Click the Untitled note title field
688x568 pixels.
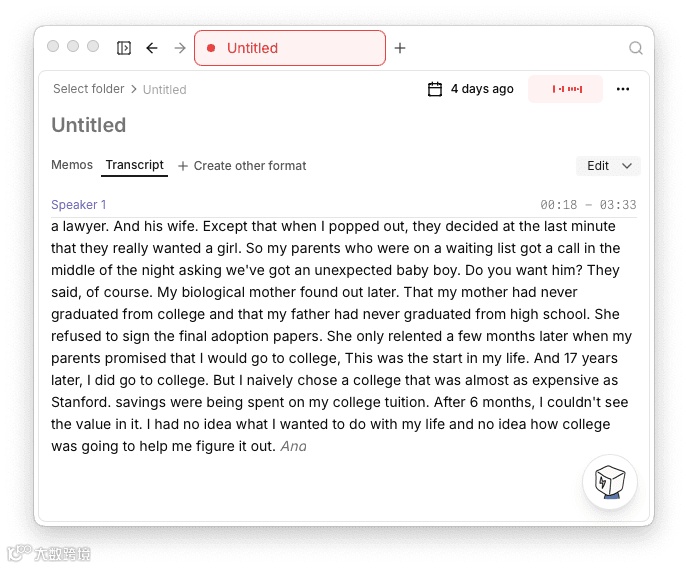pos(89,125)
